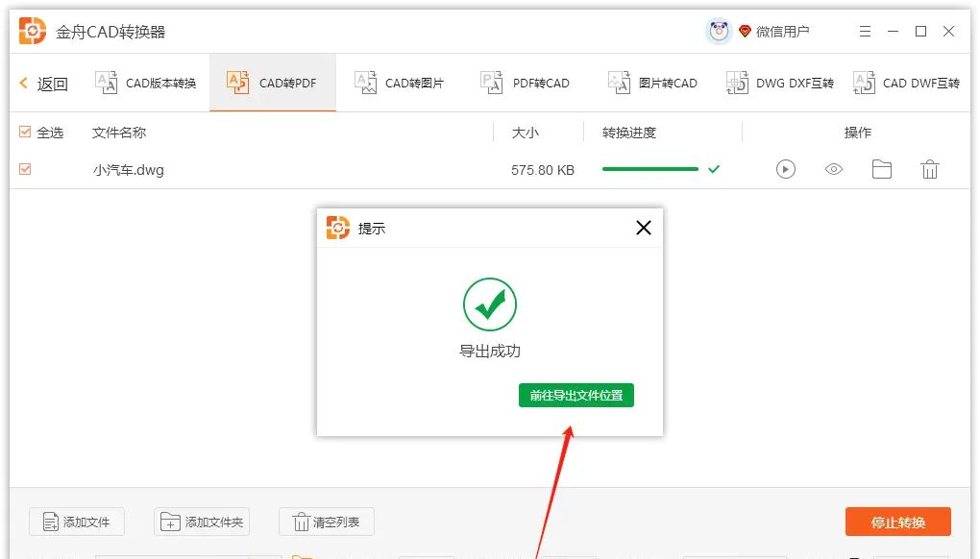Click the 停止转换 button
Screen dimensions: 980x559
pos(898,523)
